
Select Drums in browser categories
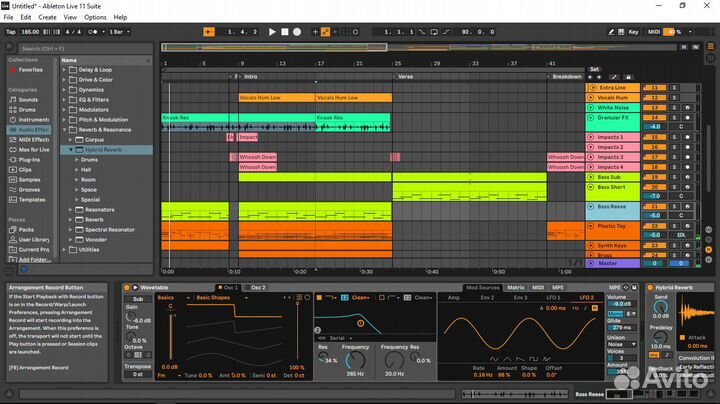27,110
